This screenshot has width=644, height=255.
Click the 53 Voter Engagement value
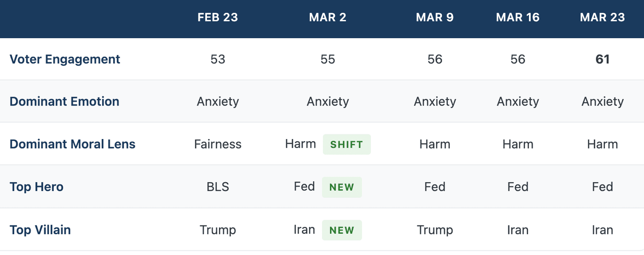(x=218, y=59)
